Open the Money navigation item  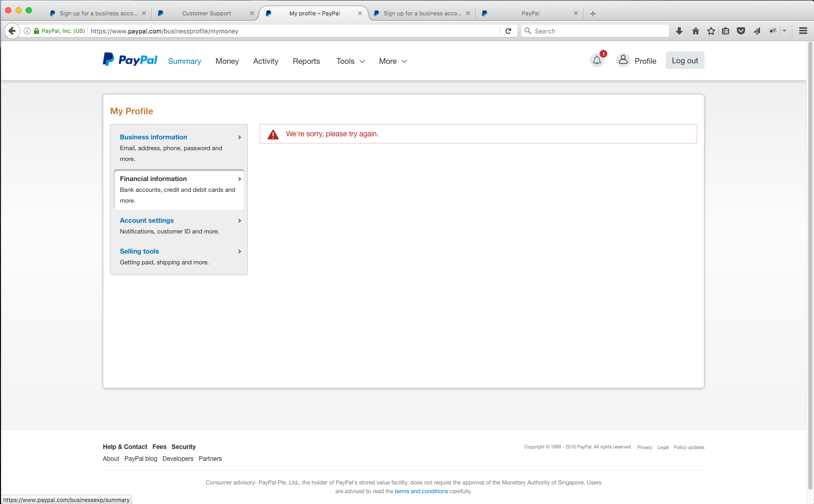click(x=227, y=61)
